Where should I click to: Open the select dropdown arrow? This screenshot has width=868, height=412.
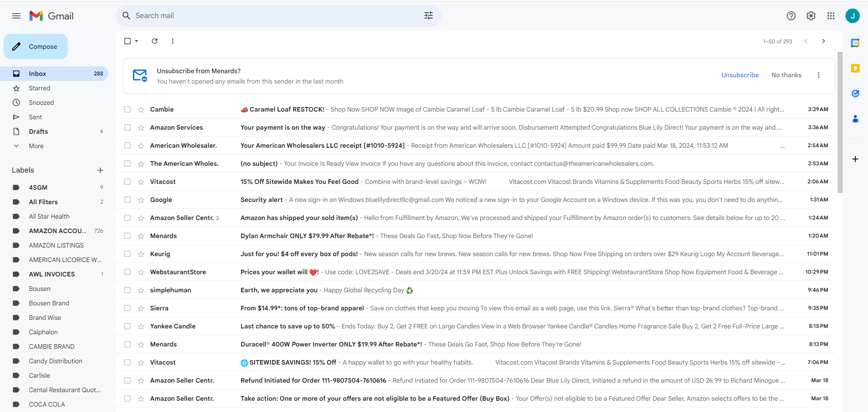137,41
